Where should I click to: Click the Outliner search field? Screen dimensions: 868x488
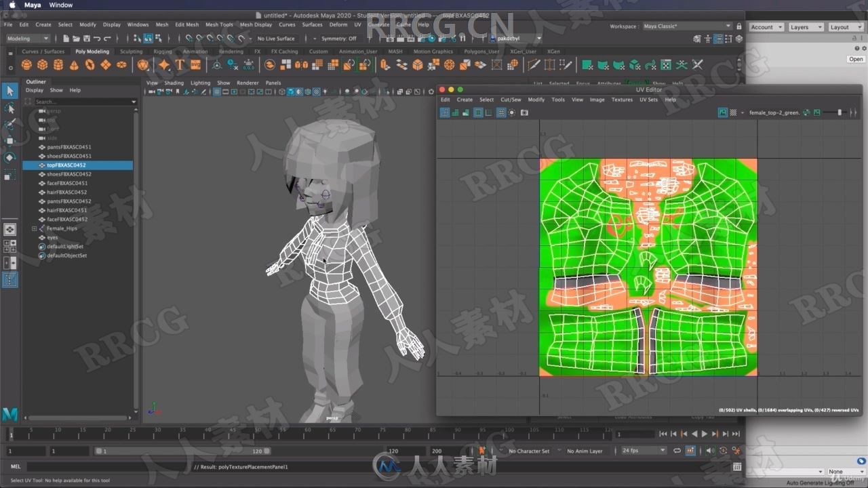(81, 102)
